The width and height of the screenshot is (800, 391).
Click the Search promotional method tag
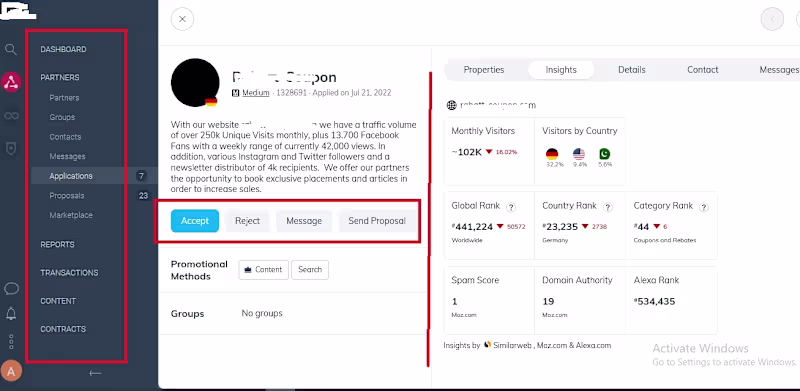[x=310, y=270]
